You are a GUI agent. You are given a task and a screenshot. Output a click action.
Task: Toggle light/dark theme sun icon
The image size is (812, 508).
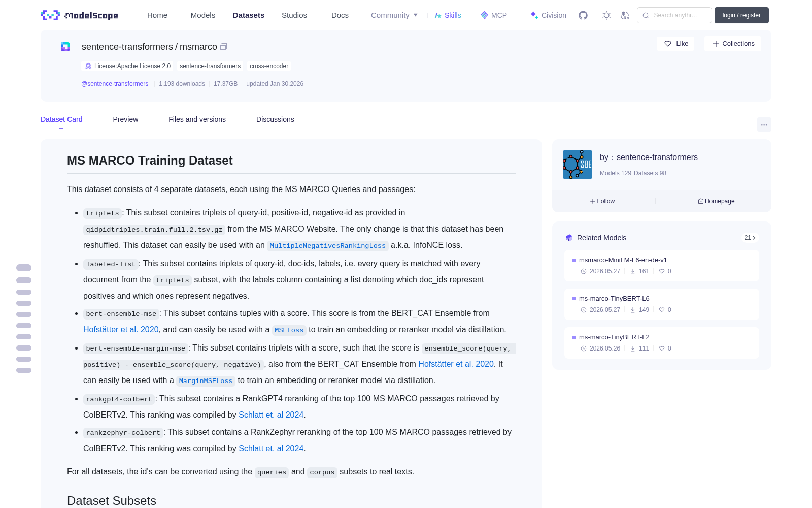(x=606, y=15)
